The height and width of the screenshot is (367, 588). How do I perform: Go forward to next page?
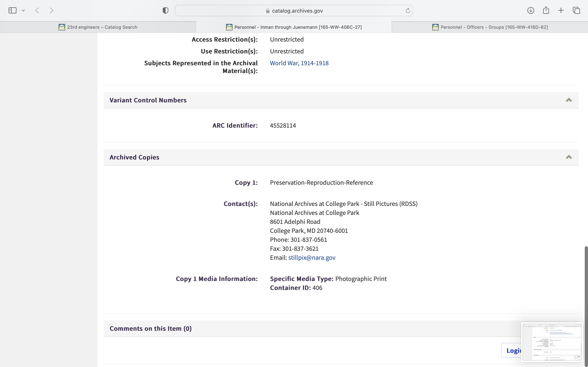(51, 10)
